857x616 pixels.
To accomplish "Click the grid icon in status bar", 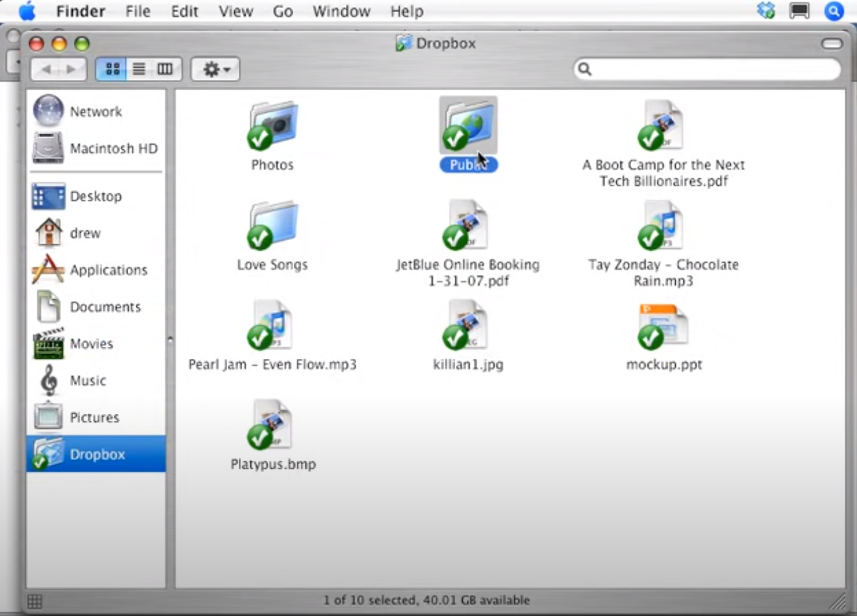I will coord(35,600).
